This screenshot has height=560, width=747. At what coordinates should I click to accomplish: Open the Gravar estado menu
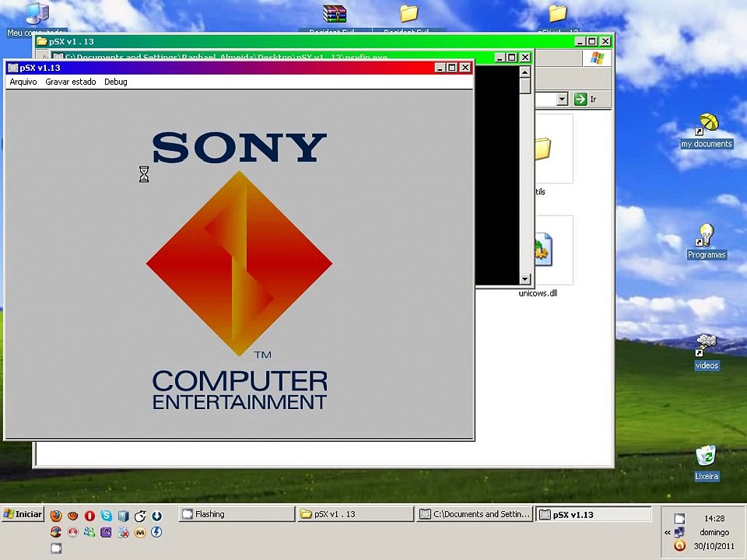tap(71, 82)
